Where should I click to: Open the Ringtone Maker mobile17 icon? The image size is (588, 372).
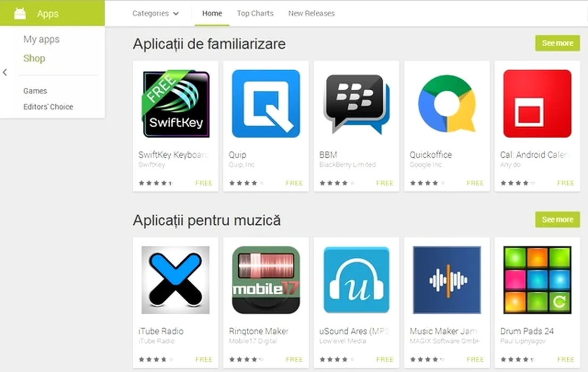(x=266, y=280)
